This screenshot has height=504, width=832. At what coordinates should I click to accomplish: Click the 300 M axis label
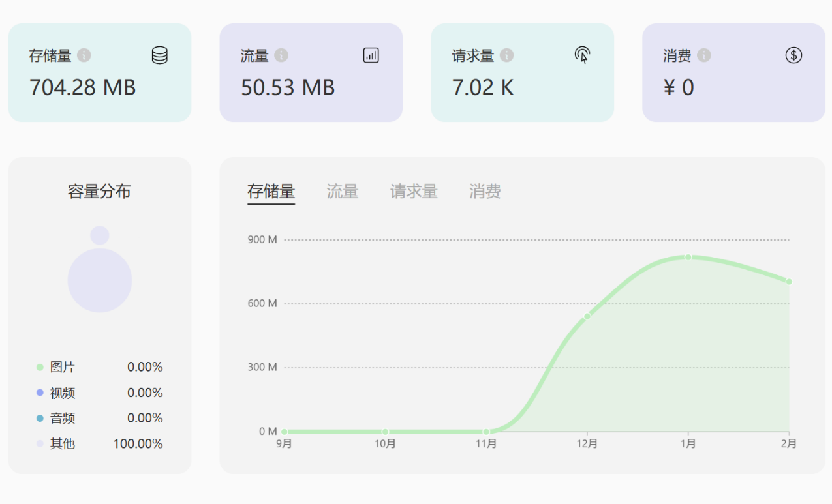(x=262, y=367)
